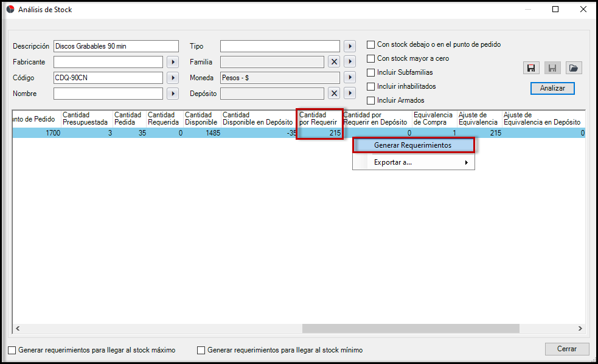Image resolution: width=598 pixels, height=364 pixels.
Task: Click Cantidad Disponible column header
Action: coord(202,118)
